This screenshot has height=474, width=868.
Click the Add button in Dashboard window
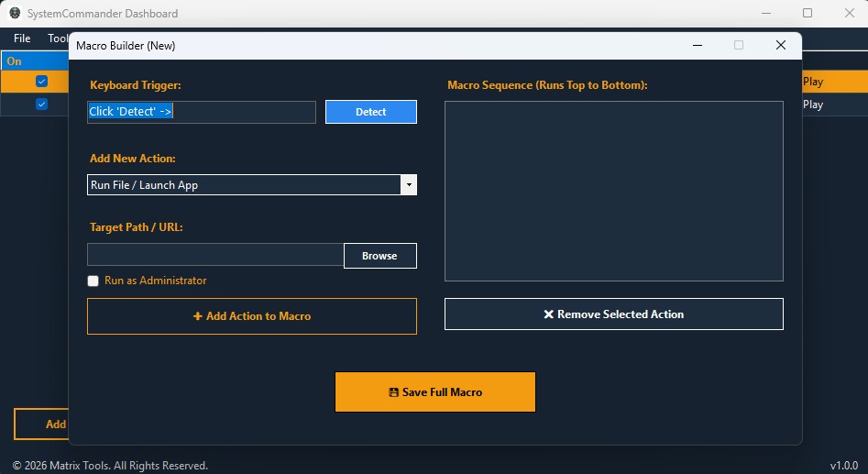coord(42,424)
